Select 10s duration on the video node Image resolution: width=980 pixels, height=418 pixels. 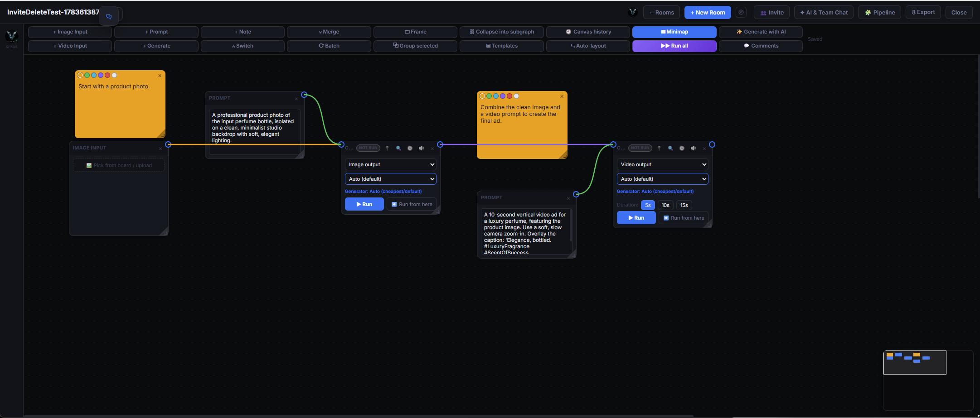click(x=665, y=205)
